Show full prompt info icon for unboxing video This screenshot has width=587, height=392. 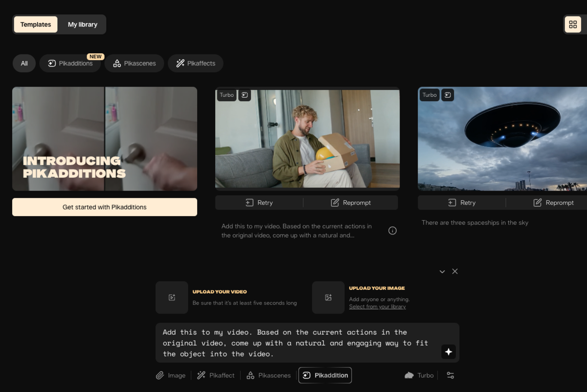tap(392, 231)
